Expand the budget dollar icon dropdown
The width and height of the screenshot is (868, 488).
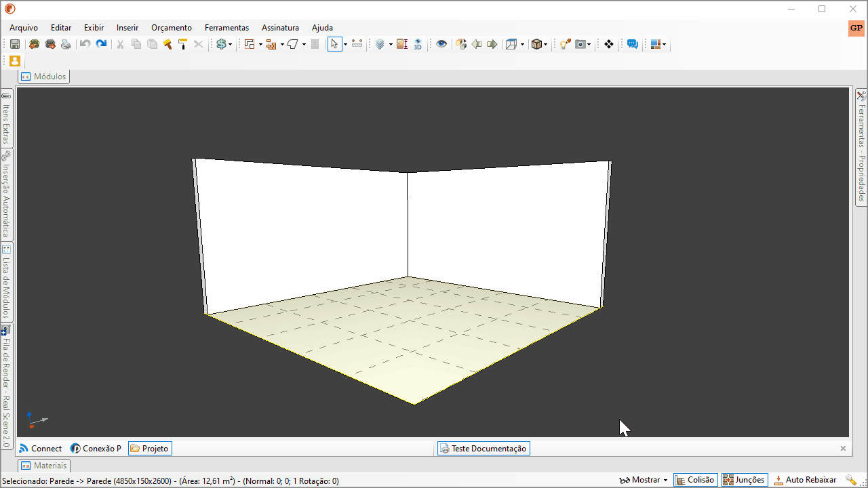tap(231, 45)
